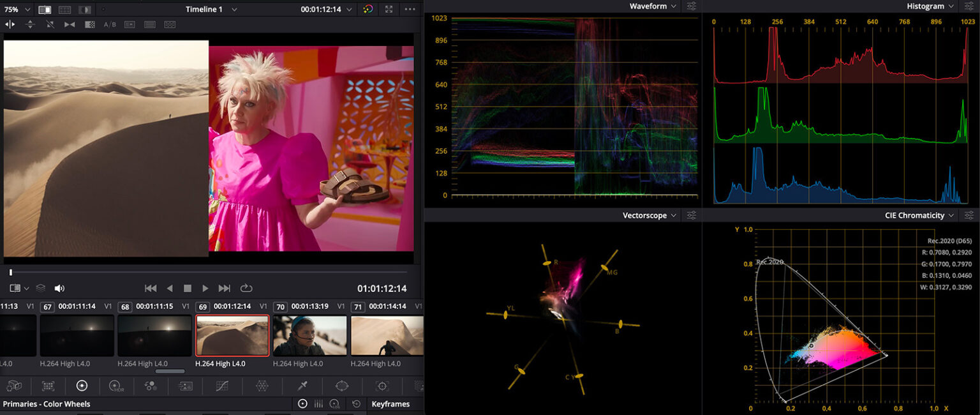Mute the viewer audio
The height and width of the screenshot is (415, 980).
click(x=59, y=288)
